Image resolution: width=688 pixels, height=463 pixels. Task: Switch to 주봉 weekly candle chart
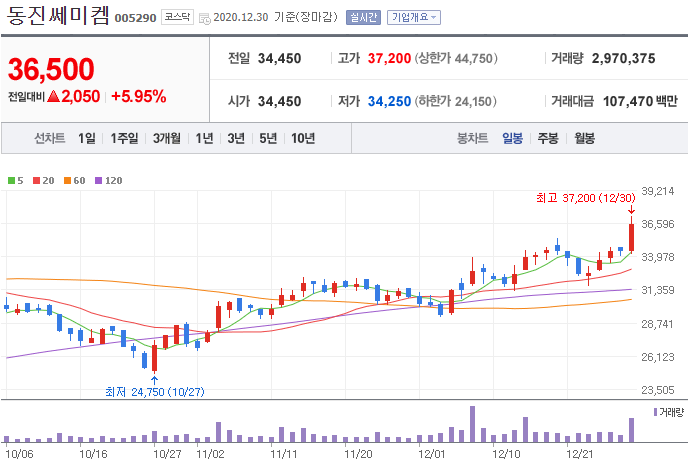click(548, 139)
